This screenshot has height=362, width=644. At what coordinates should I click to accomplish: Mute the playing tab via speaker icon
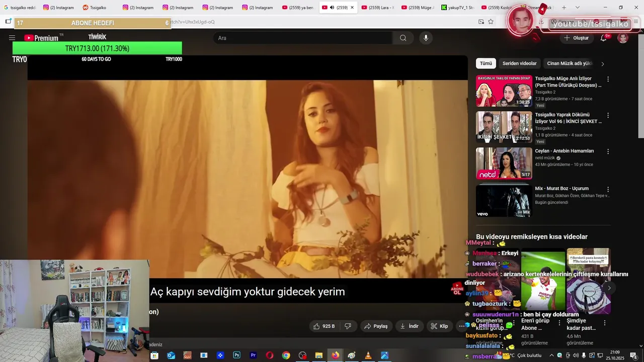pyautogui.click(x=332, y=8)
